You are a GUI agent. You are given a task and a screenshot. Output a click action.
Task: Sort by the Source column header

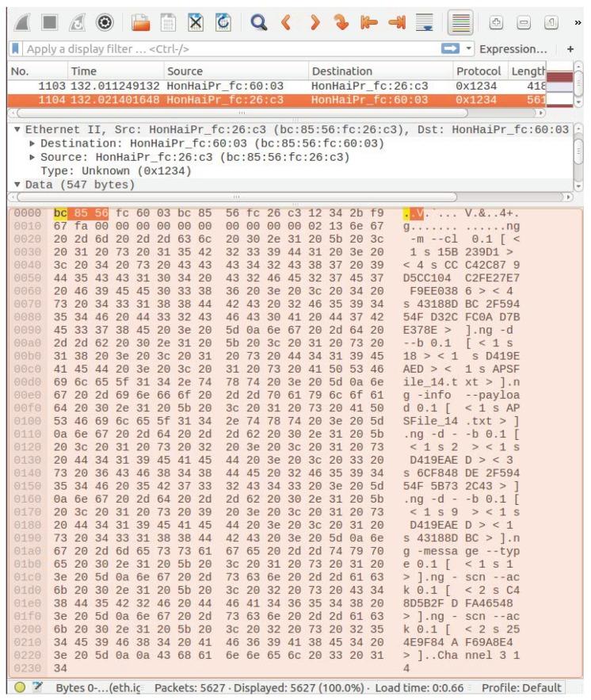(236, 71)
